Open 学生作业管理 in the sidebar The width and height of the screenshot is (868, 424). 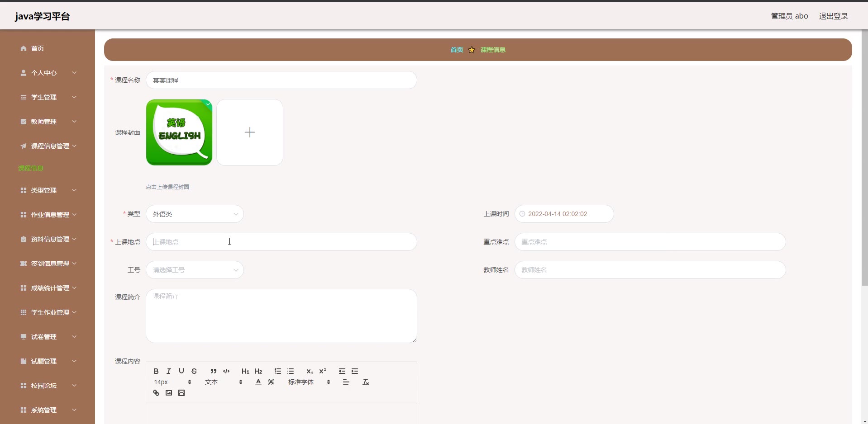48,312
